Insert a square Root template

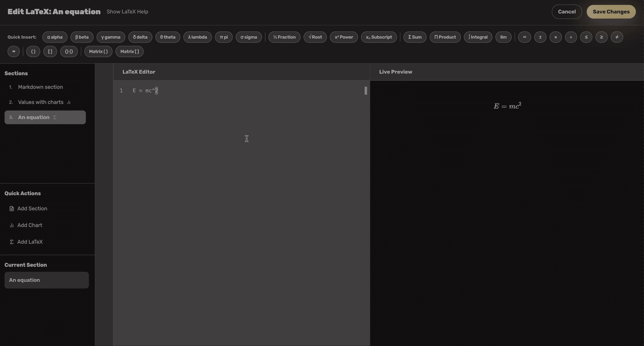pos(315,37)
